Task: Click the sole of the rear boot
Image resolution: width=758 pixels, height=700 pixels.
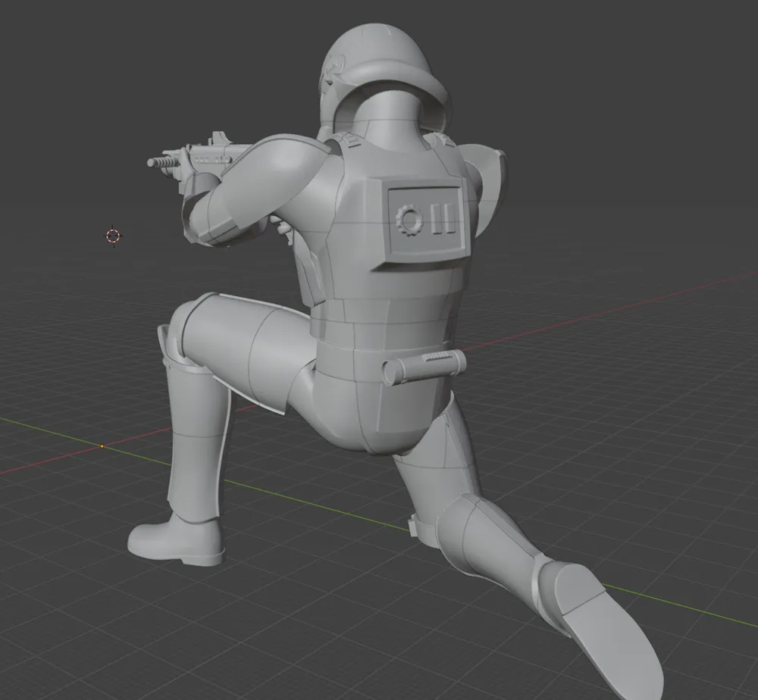Action: click(x=611, y=630)
